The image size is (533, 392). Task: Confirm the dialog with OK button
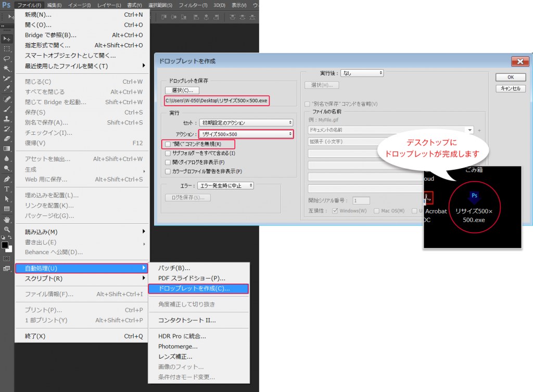click(x=511, y=77)
